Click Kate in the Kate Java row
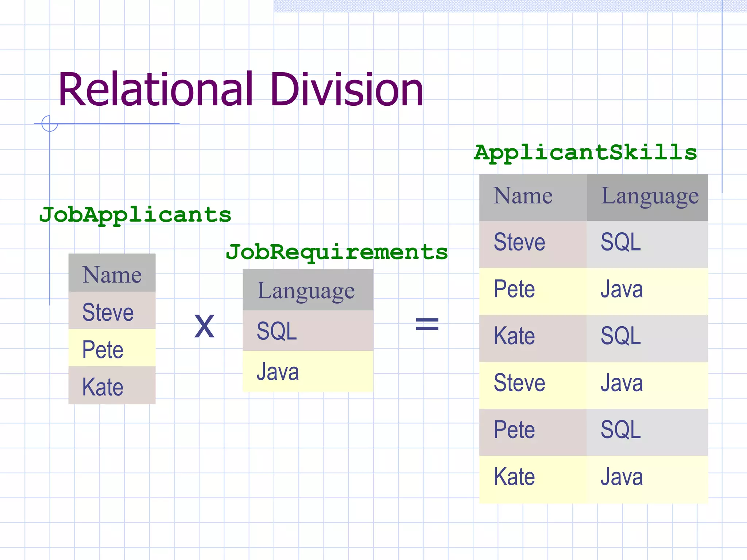Image resolution: width=747 pixels, height=560 pixels. [533, 479]
